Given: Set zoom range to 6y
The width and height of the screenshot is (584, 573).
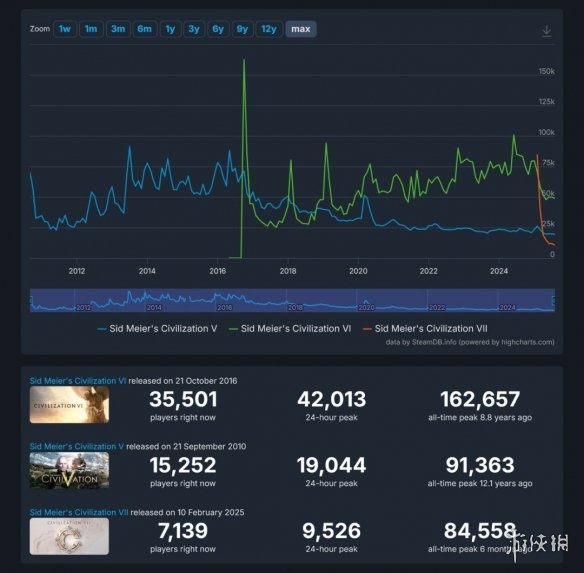Looking at the screenshot, I should [x=218, y=29].
